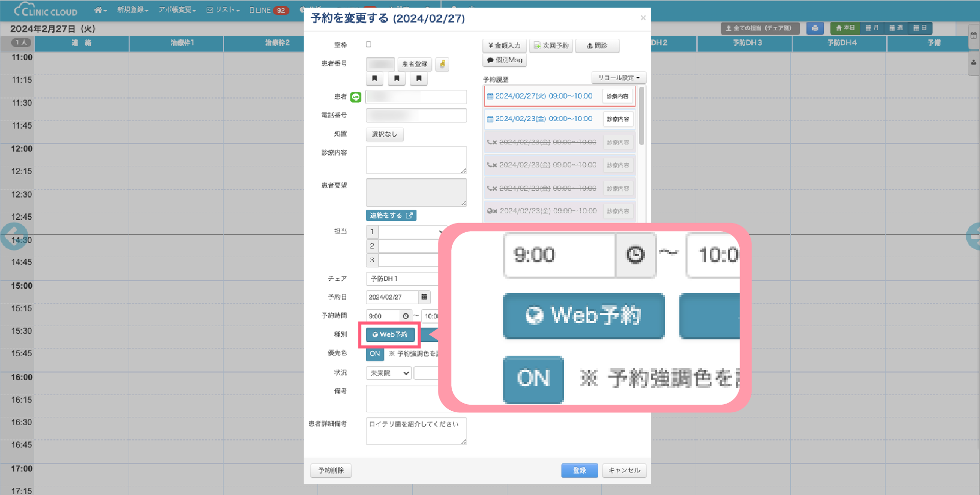Expand the 状況 未来院 dropdown
This screenshot has width=980, height=495.
point(389,373)
